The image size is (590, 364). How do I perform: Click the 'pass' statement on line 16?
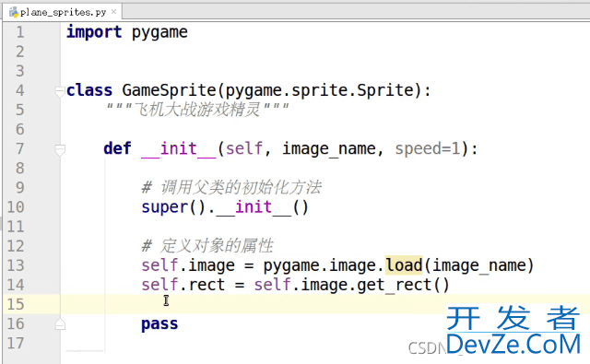click(159, 324)
